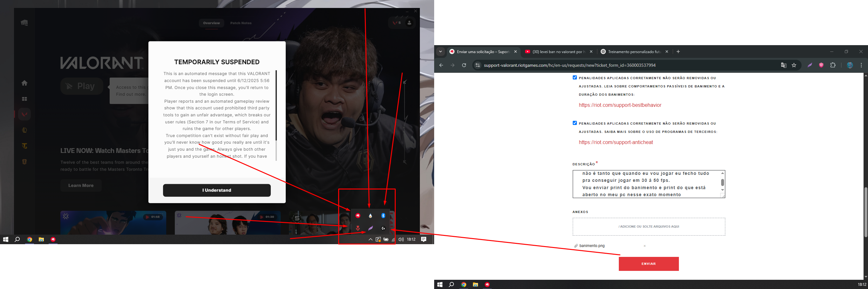Image resolution: width=868 pixels, height=289 pixels.
Task: Click the I Understand button
Action: click(217, 190)
